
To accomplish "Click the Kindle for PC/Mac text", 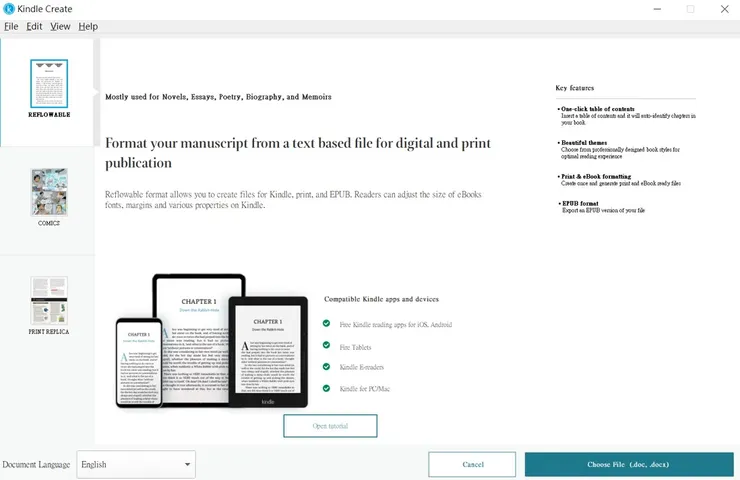I will pos(365,389).
